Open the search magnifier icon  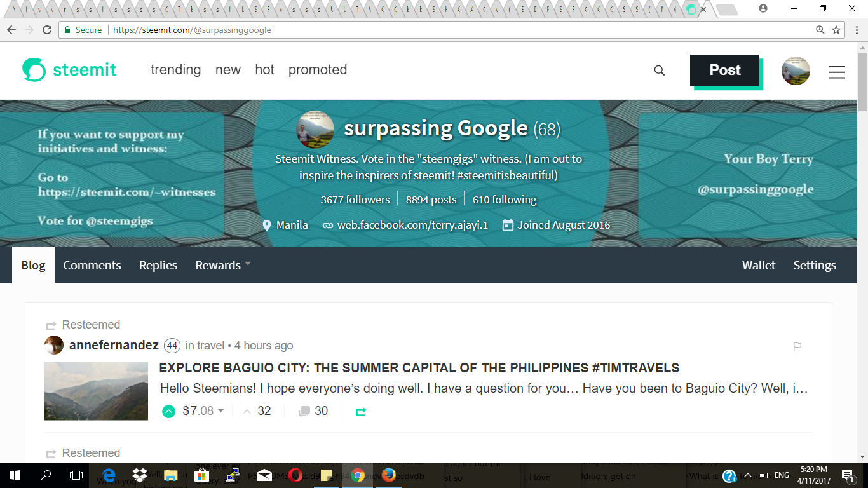tap(660, 71)
